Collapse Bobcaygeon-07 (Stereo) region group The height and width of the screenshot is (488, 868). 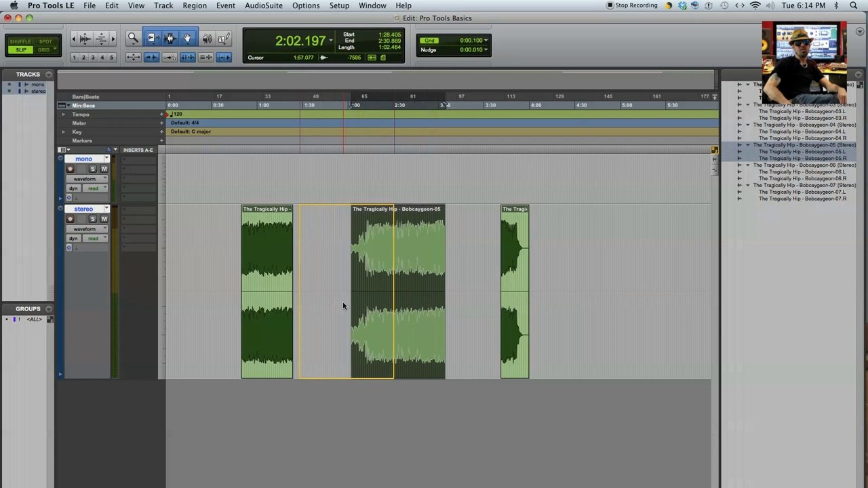click(x=748, y=185)
